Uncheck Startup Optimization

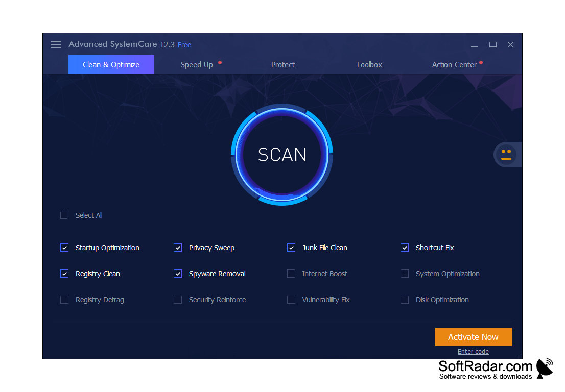click(64, 248)
